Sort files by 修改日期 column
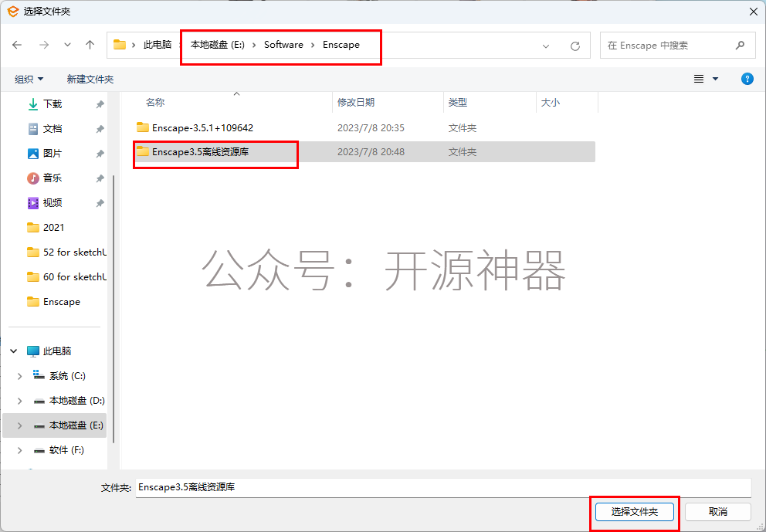The width and height of the screenshot is (766, 532). click(x=356, y=103)
